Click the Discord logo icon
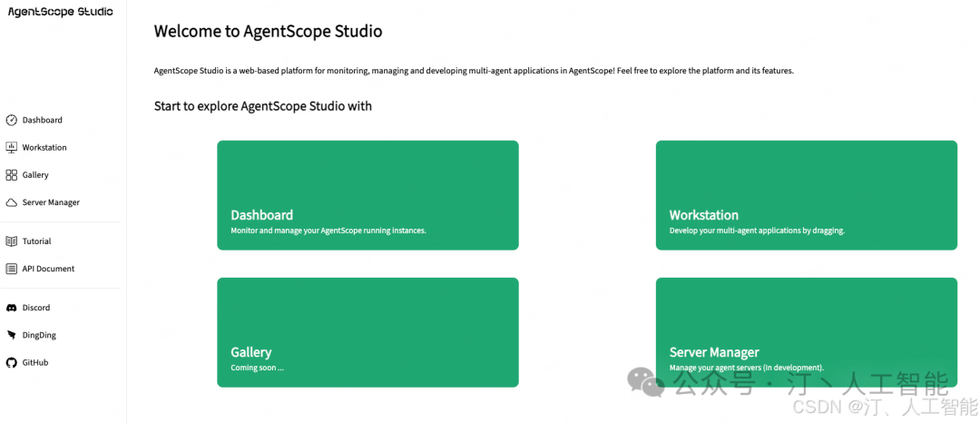This screenshot has width=980, height=423. tap(11, 308)
